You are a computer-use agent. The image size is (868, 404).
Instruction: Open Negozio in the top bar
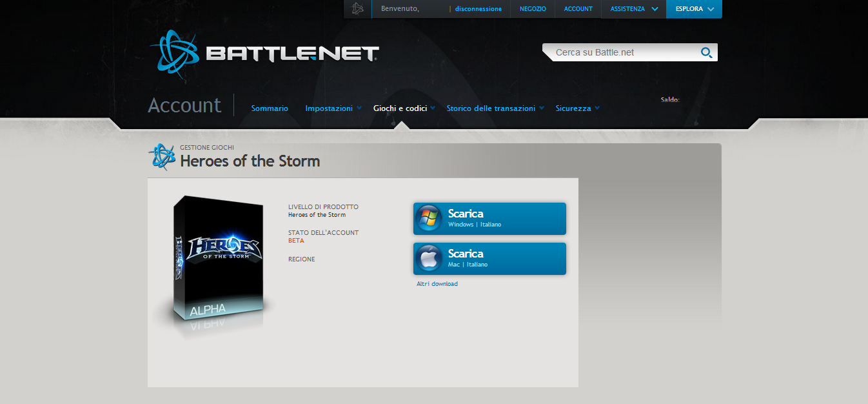(x=533, y=9)
